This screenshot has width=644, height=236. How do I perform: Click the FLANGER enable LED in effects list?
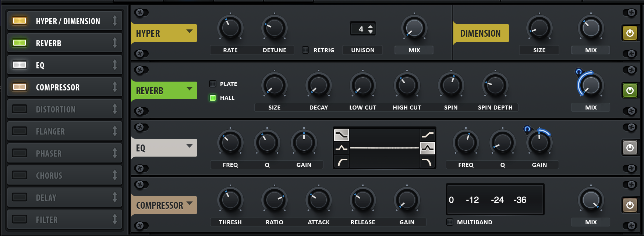click(20, 131)
